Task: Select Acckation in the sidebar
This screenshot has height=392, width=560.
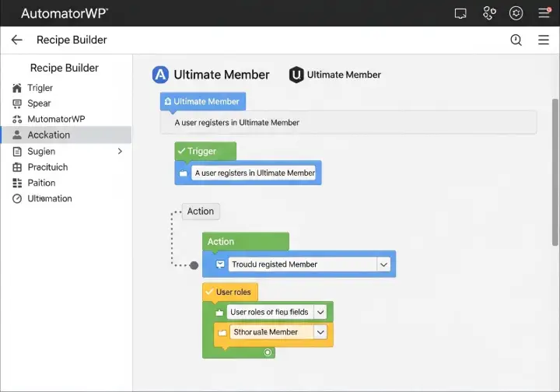Action: (x=48, y=135)
